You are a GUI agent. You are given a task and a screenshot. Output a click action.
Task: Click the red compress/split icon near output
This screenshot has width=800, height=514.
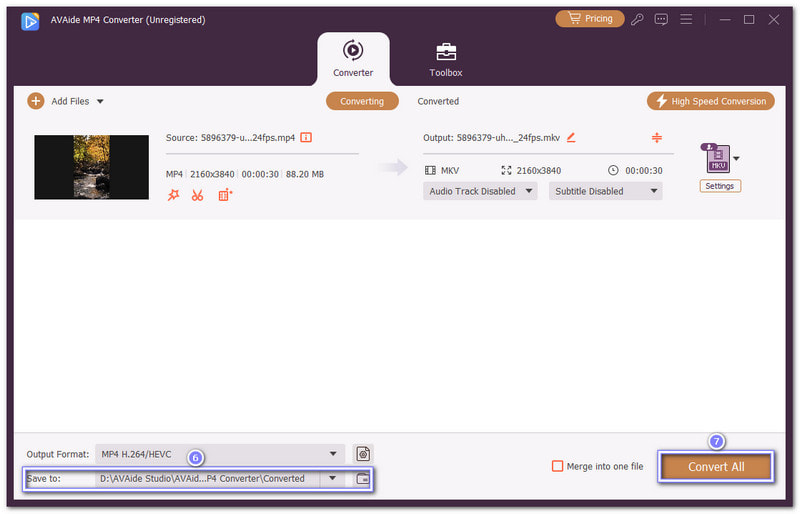pos(657,137)
